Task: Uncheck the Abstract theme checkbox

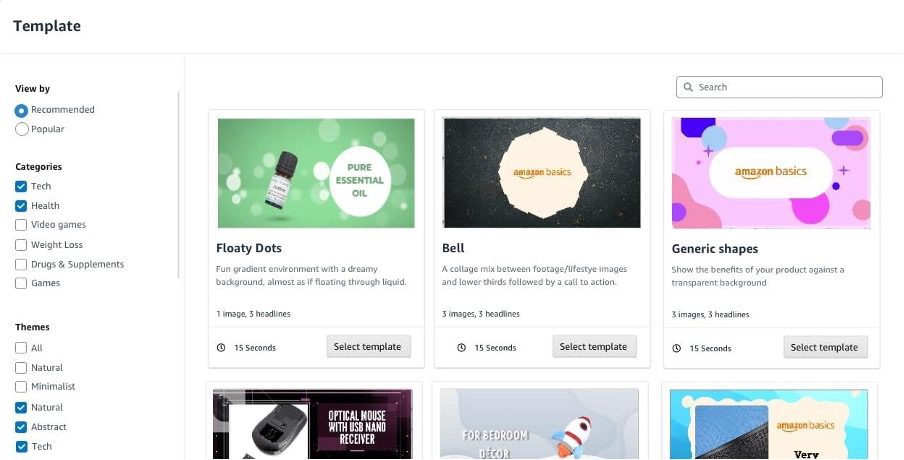Action: click(22, 427)
